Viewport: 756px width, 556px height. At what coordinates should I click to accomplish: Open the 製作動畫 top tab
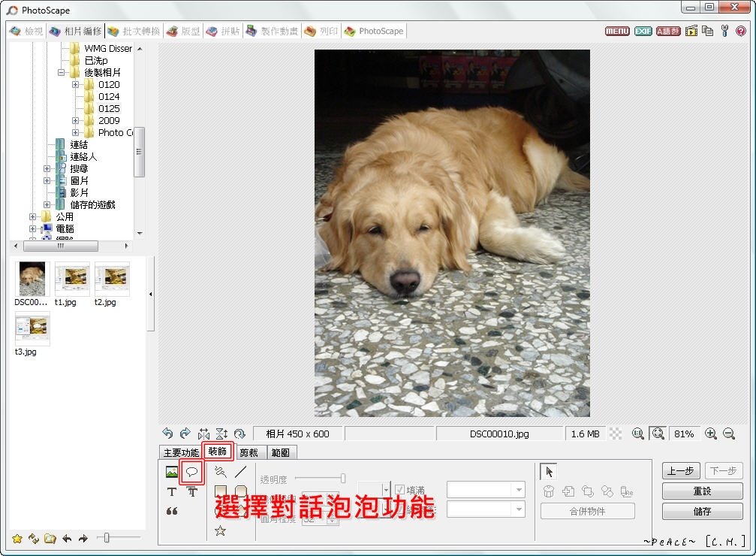tap(272, 31)
